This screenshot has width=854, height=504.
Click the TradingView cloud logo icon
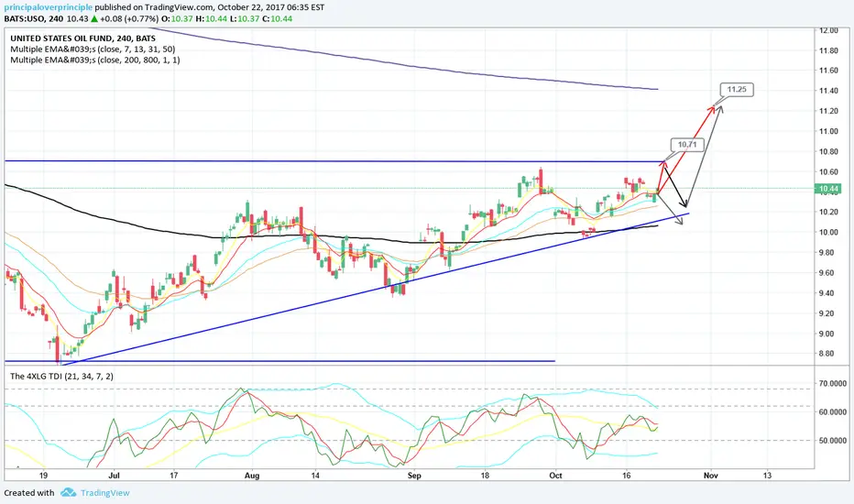tap(68, 493)
